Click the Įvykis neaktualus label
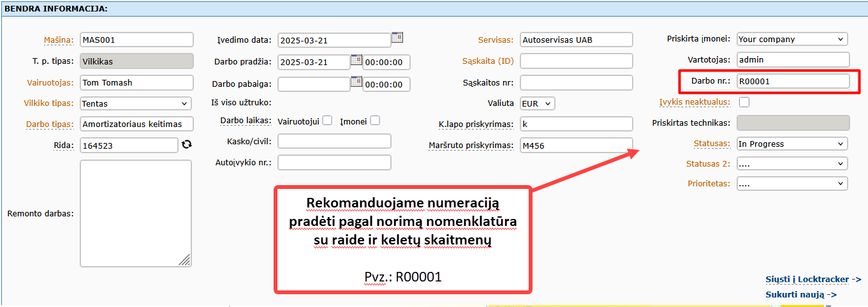This screenshot has width=868, height=307. pos(695,102)
